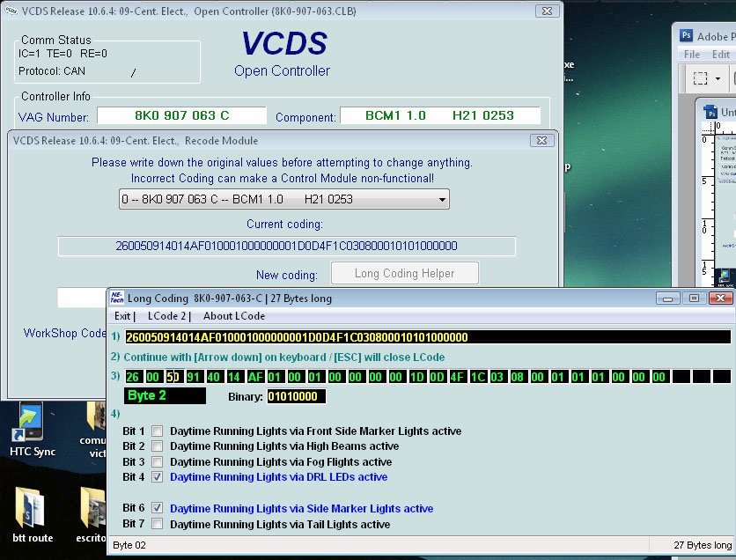Click the Ps document icon in Photoshop
Image resolution: width=736 pixels, height=560 pixels.
click(710, 112)
